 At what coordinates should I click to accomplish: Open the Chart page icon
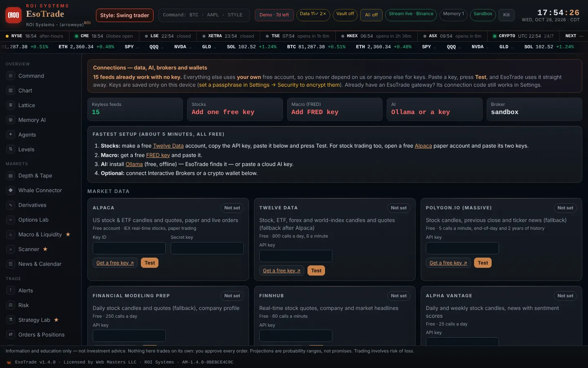[x=11, y=90]
